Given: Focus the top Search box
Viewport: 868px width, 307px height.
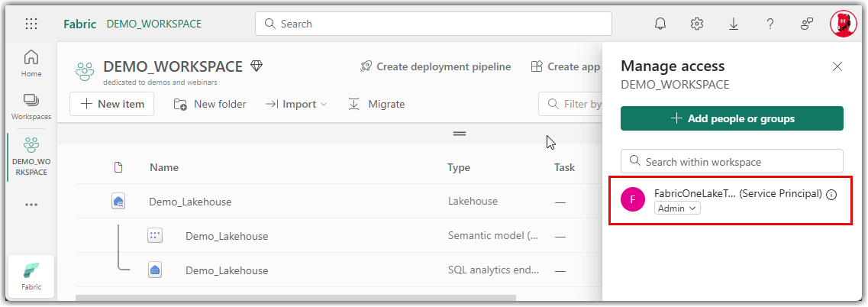Looking at the screenshot, I should pos(434,24).
